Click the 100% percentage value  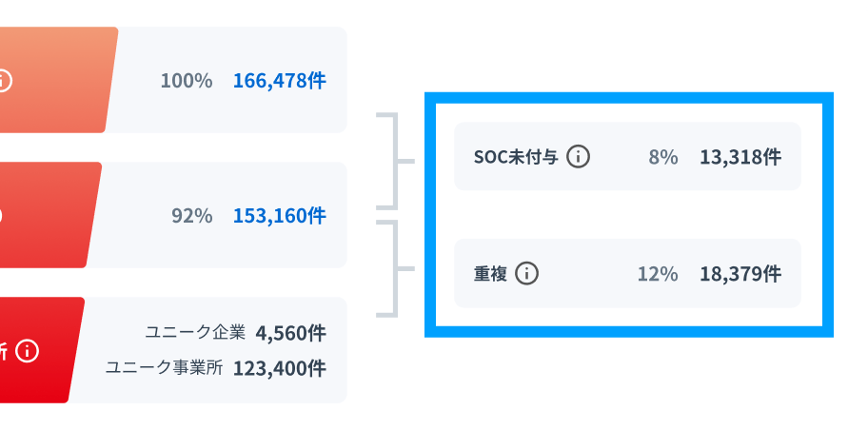pyautogui.click(x=187, y=81)
